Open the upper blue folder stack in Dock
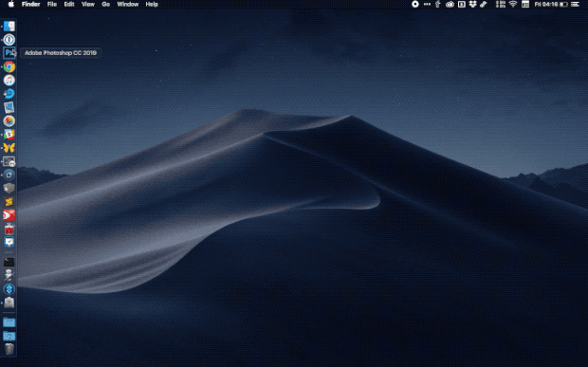Image resolution: width=588 pixels, height=367 pixels. pos(9,322)
